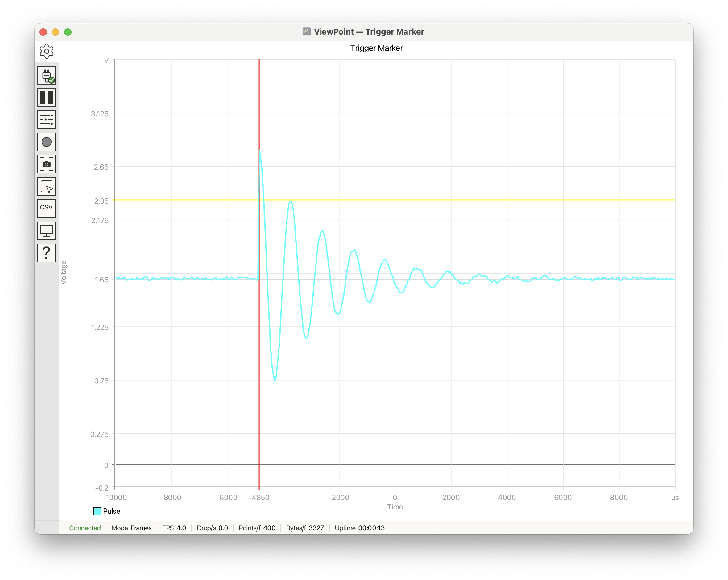The height and width of the screenshot is (580, 728).
Task: Click the 2000 time tick label
Action: pyautogui.click(x=451, y=498)
